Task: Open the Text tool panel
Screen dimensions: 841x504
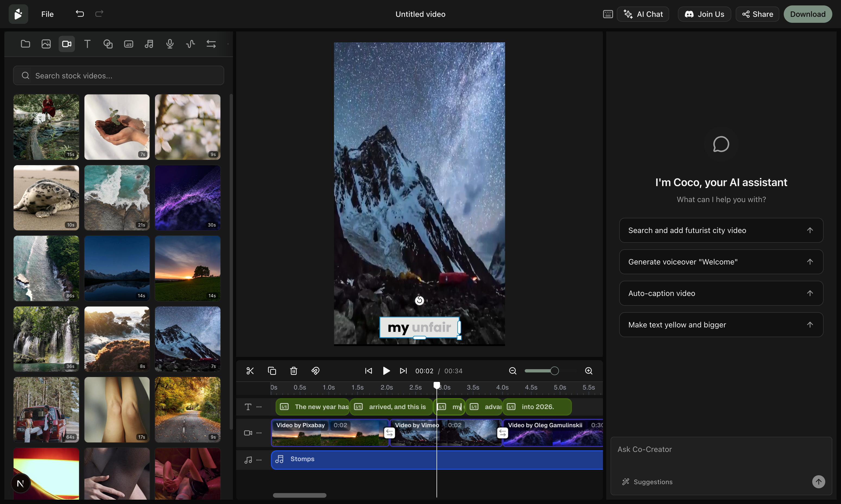Action: (87, 44)
